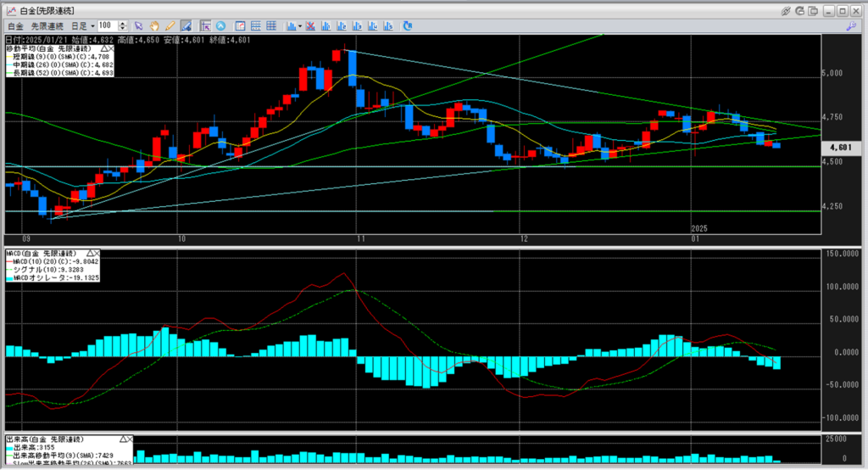Pick the pencil drawing tool

[x=170, y=26]
